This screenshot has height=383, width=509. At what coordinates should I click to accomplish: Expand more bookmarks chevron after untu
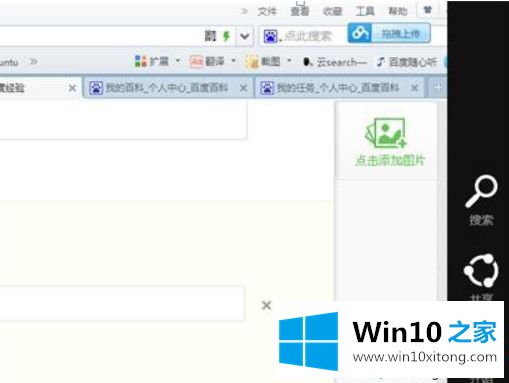pyautogui.click(x=34, y=62)
